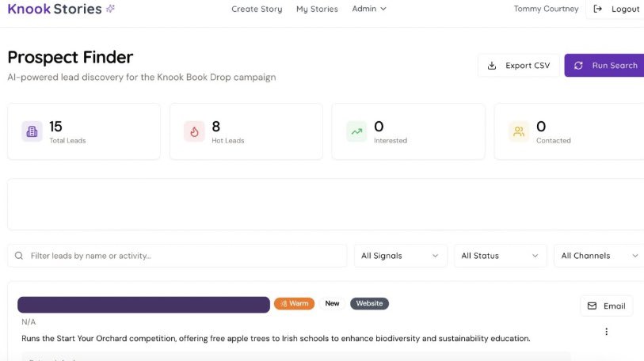Click the Hot Leads flame icon

coord(194,131)
